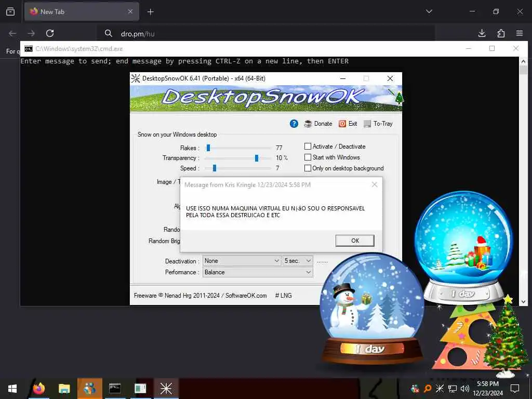Close the DesktopSnowOK window
532x399 pixels.
[390, 78]
